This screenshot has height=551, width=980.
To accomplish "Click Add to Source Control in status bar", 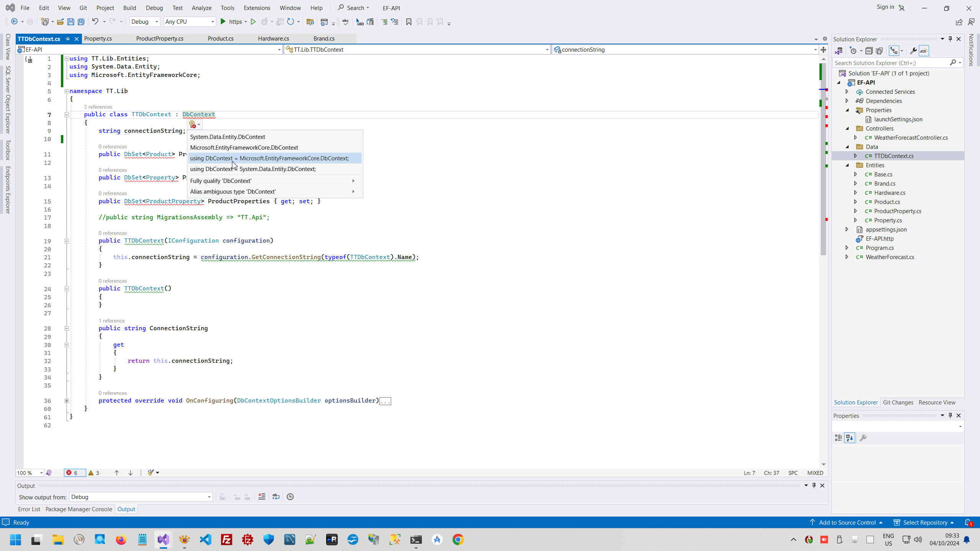I will 847,522.
